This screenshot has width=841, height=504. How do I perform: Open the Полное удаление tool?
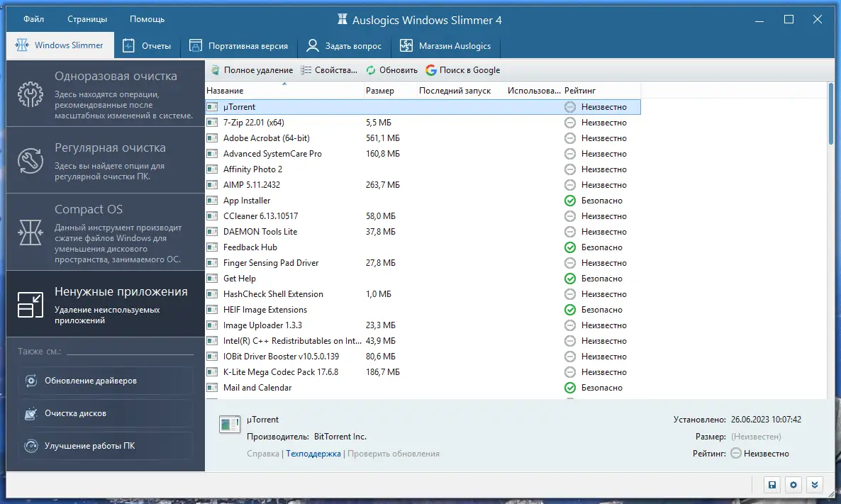tap(251, 70)
